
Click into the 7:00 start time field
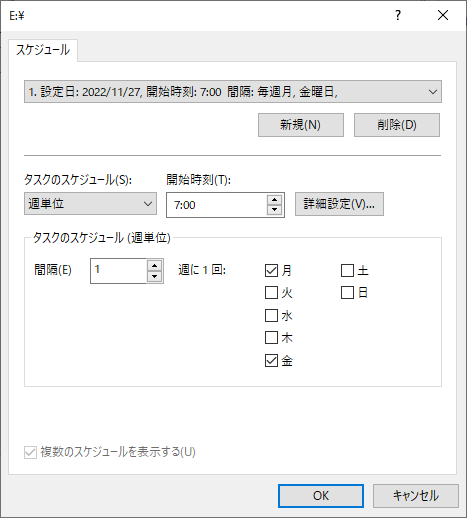click(x=217, y=205)
